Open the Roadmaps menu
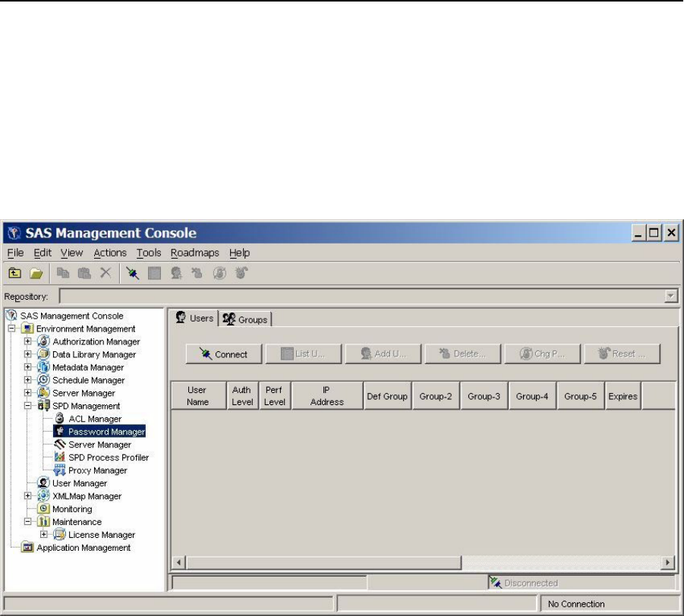This screenshot has width=684, height=616. (194, 253)
